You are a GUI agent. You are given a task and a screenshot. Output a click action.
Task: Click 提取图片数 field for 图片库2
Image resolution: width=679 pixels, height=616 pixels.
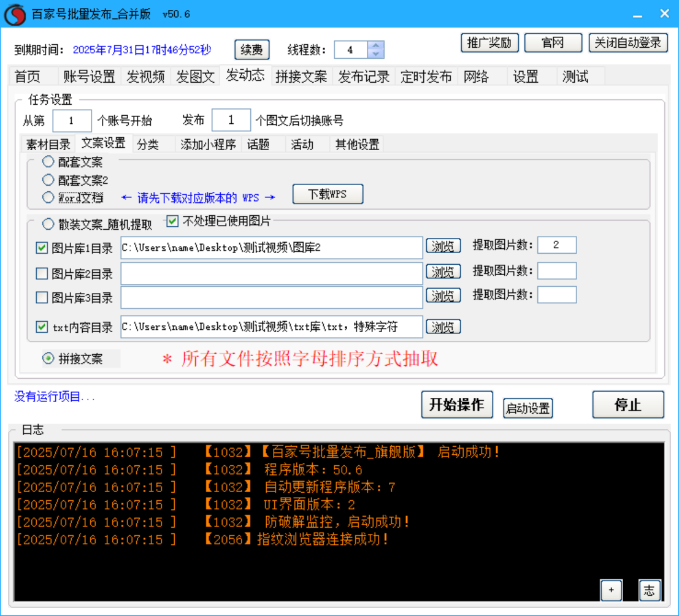pos(557,271)
